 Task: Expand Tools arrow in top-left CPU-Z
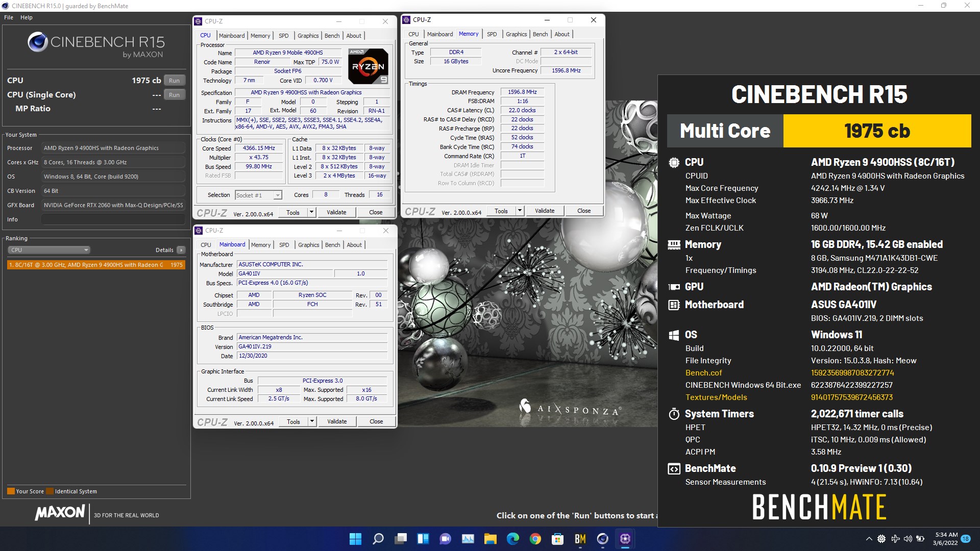[311, 212]
